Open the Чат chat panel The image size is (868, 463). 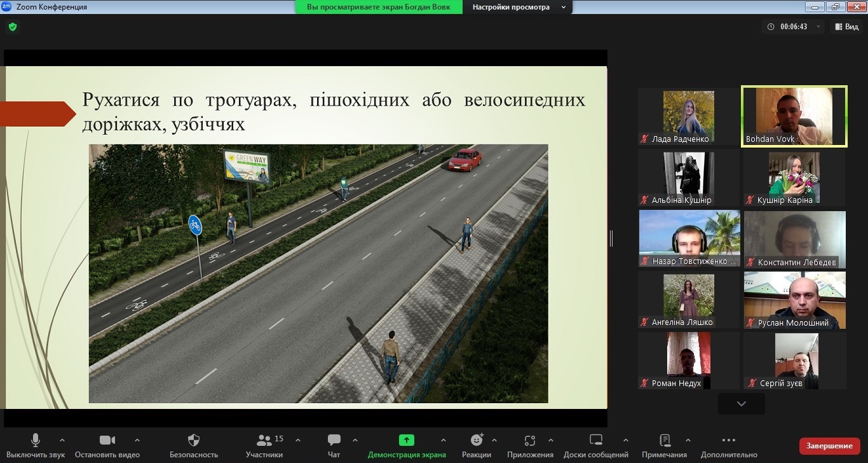(334, 440)
